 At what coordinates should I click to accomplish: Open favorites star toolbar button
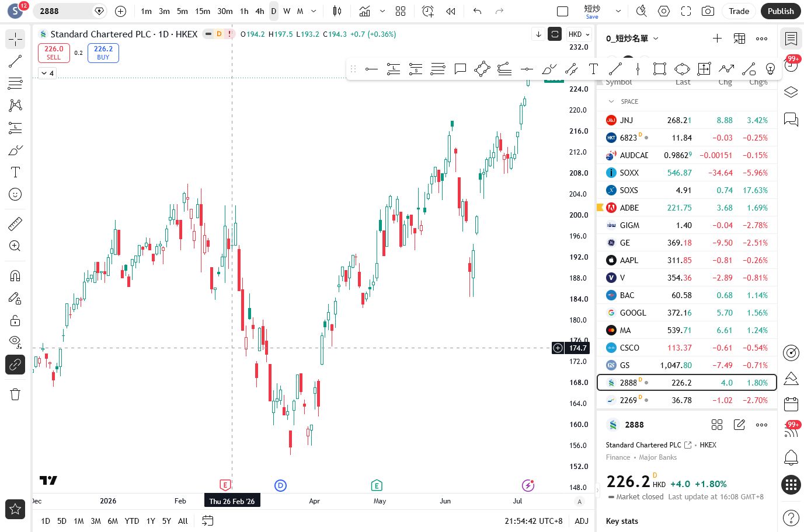point(15,509)
